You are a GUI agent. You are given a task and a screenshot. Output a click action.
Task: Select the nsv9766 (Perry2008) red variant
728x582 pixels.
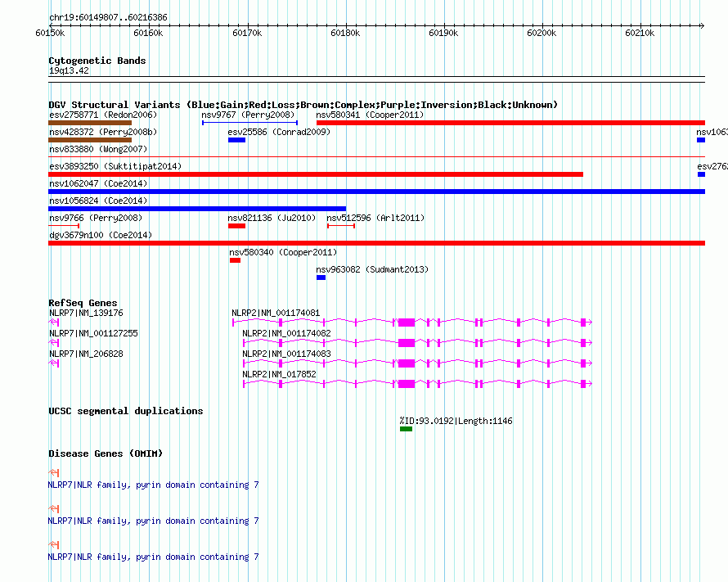coord(64,226)
